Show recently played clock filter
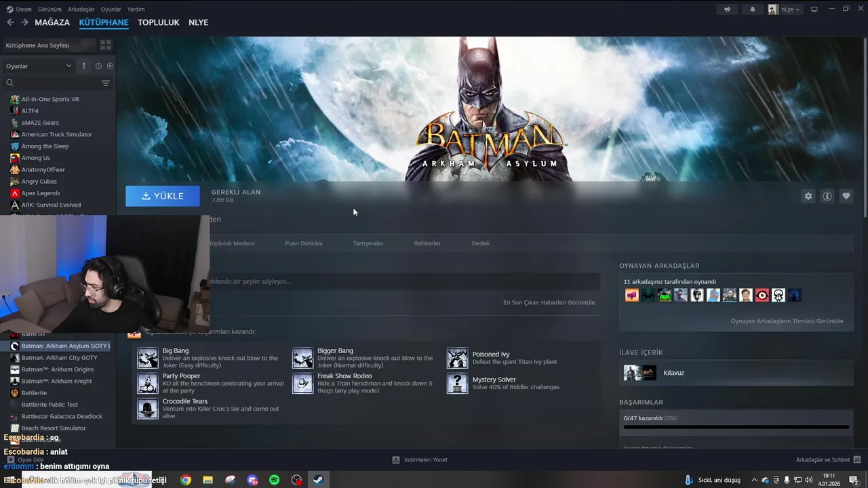 click(98, 66)
